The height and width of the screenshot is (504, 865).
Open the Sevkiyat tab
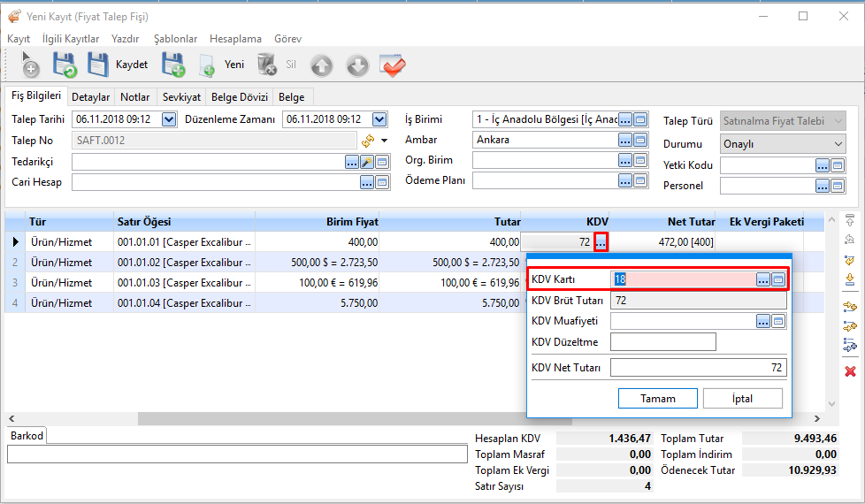click(x=181, y=97)
